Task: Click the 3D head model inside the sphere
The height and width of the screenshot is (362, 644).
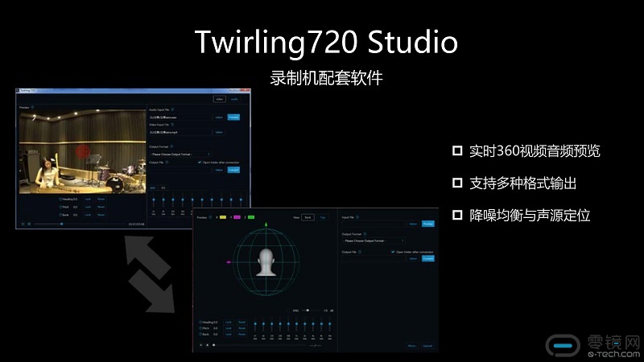Action: point(266,262)
